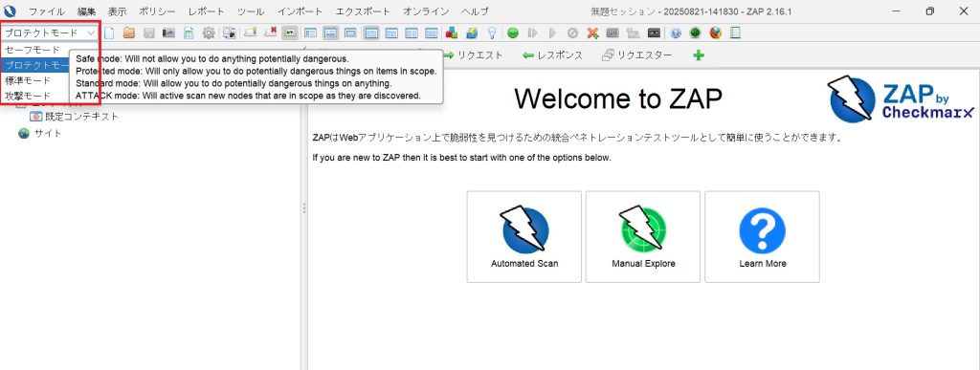Open the インポート menu
Screen dimensions: 980x370
point(300,11)
